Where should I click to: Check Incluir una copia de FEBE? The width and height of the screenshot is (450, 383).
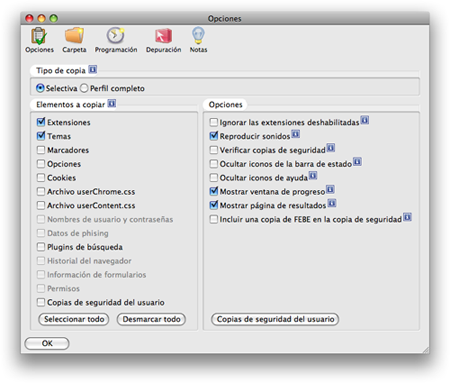coord(214,219)
